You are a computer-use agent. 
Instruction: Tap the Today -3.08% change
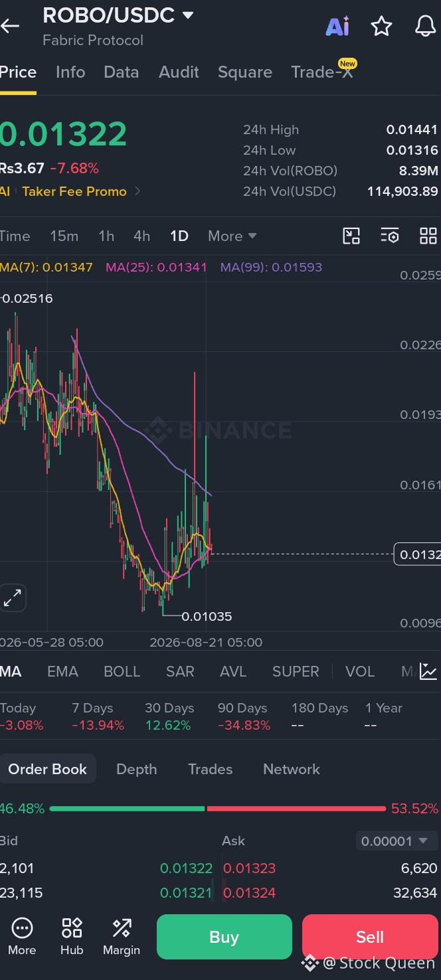click(22, 716)
